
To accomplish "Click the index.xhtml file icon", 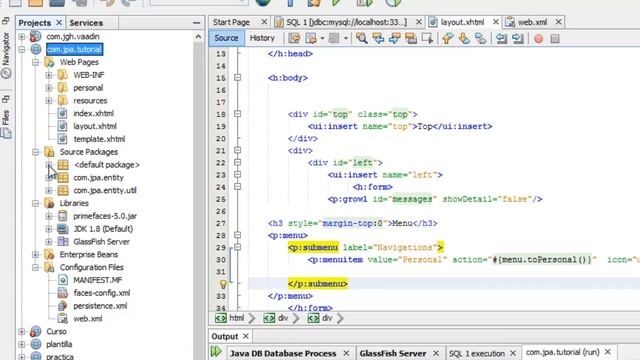I will pyautogui.click(x=62, y=113).
